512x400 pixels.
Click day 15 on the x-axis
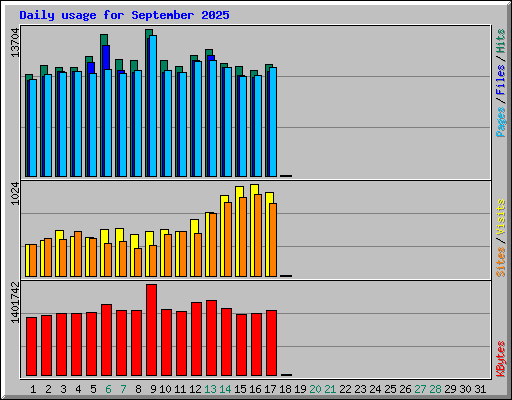pyautogui.click(x=240, y=389)
